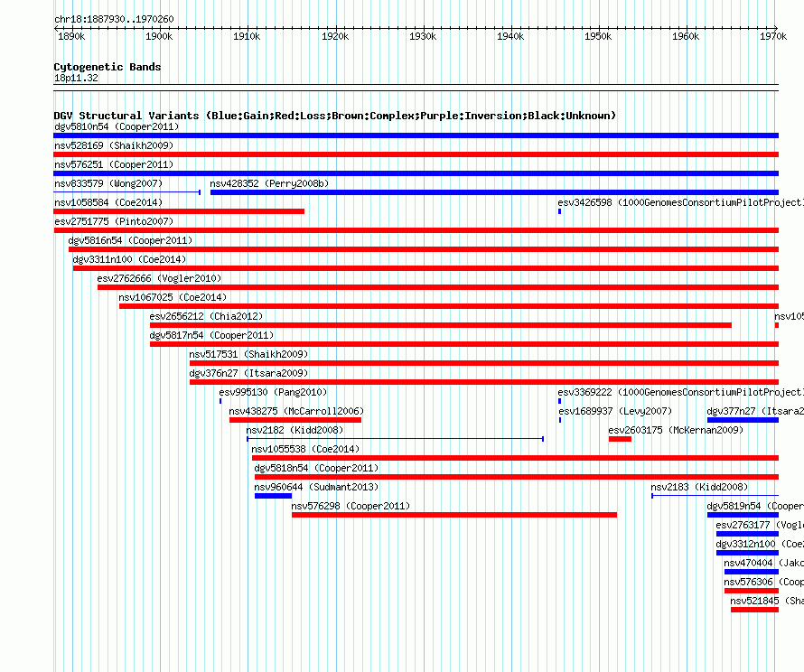Open the nsv576251 (Cooper2011) variant label
Image resolution: width=804 pixels, height=672 pixels.
click(114, 164)
